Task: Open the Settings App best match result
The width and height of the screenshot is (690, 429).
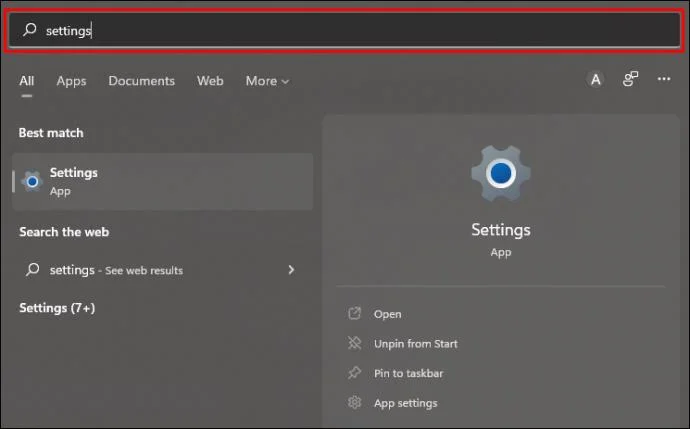Action: click(162, 182)
